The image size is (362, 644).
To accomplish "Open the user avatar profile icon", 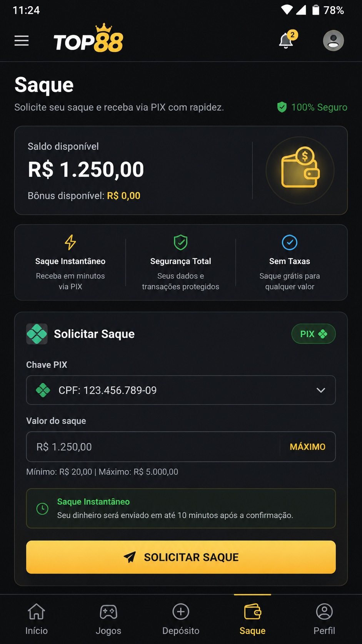I will pyautogui.click(x=333, y=40).
